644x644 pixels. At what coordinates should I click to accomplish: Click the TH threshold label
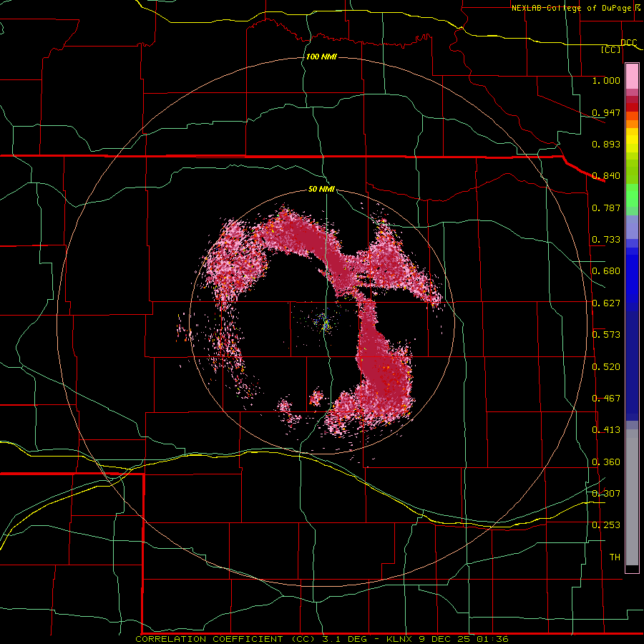click(x=615, y=557)
